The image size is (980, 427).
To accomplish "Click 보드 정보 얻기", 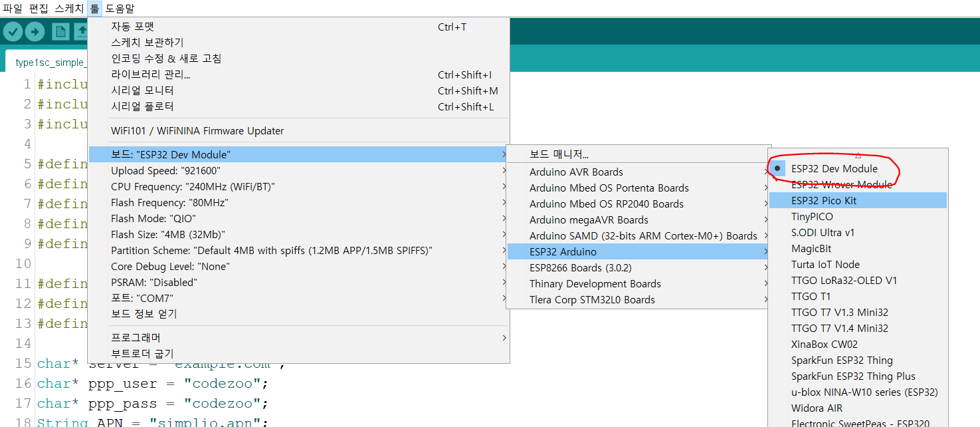I will 298,314.
